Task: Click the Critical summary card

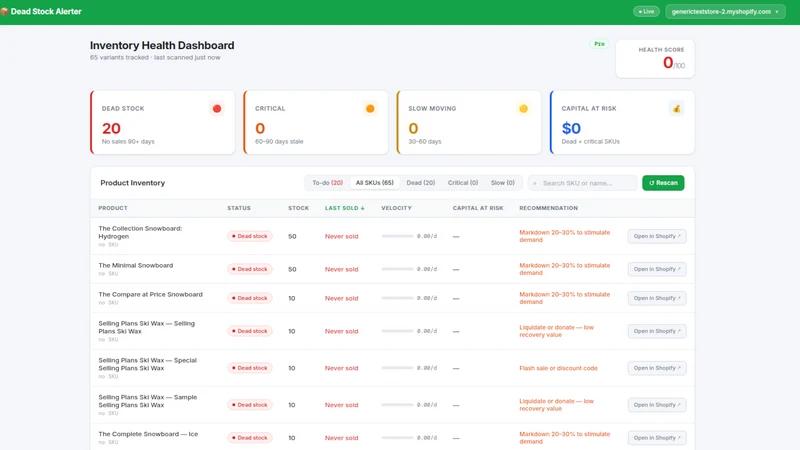Action: [x=316, y=122]
